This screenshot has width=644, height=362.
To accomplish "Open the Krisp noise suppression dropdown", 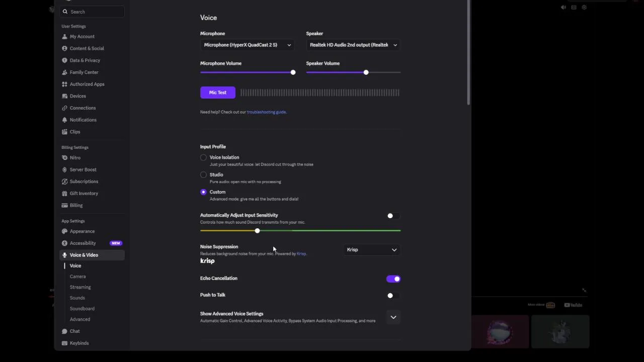I will click(372, 250).
